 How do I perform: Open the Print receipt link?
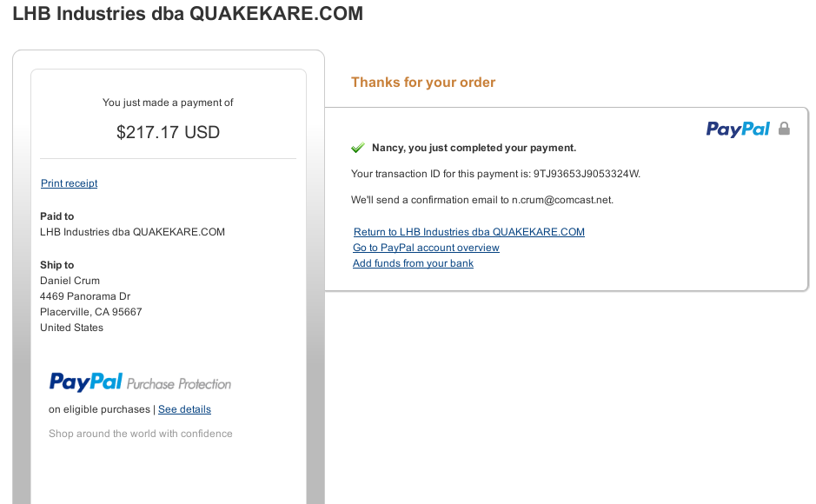(69, 183)
